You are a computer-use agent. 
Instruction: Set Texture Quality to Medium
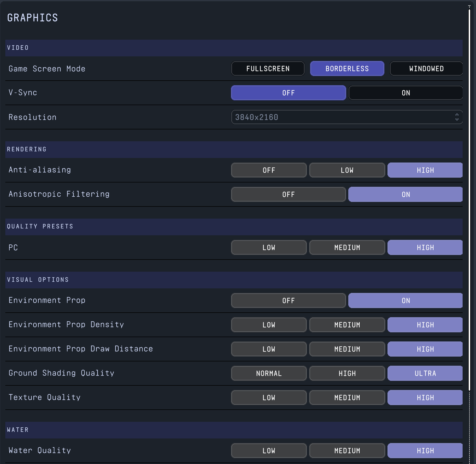(347, 398)
